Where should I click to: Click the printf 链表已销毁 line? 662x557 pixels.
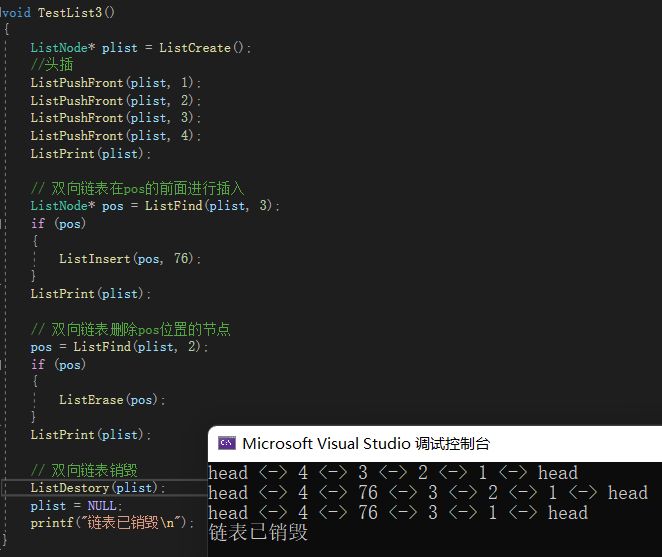click(112, 523)
